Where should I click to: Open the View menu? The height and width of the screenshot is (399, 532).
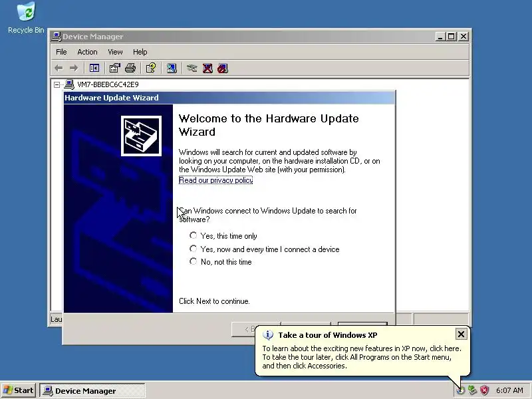pos(115,52)
